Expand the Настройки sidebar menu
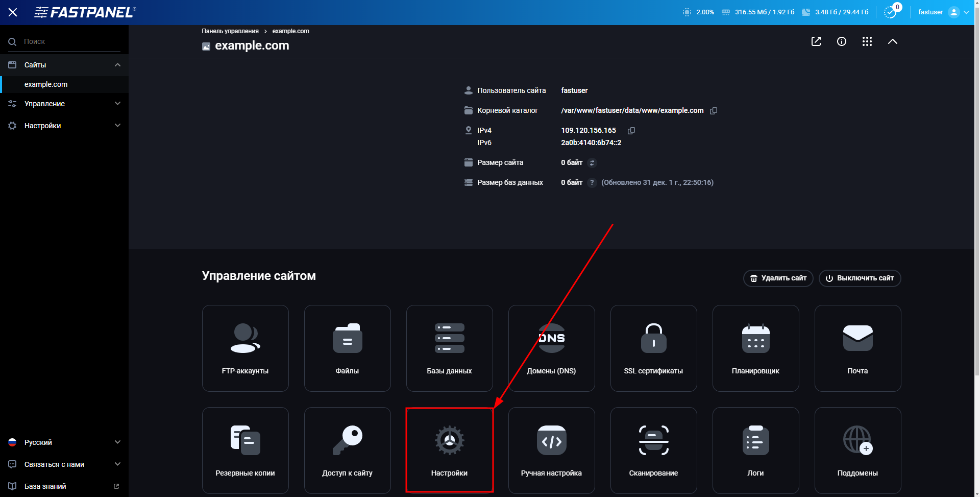980x497 pixels. point(64,125)
